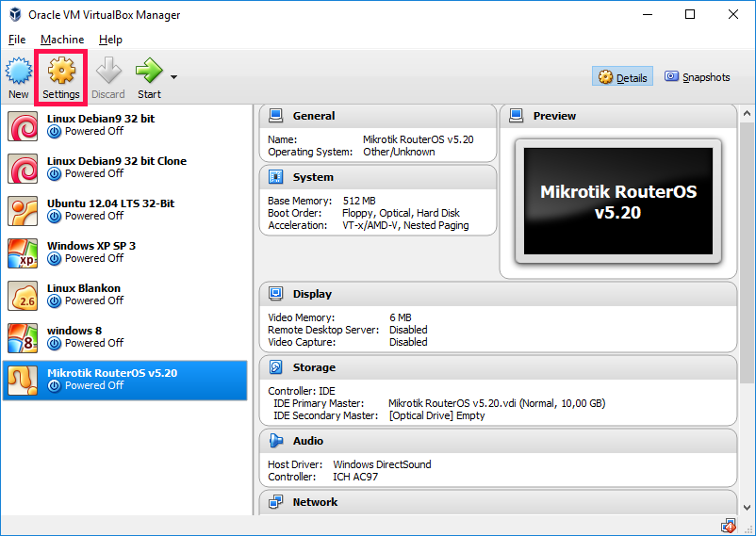Open the File menu
756x536 pixels.
[17, 40]
